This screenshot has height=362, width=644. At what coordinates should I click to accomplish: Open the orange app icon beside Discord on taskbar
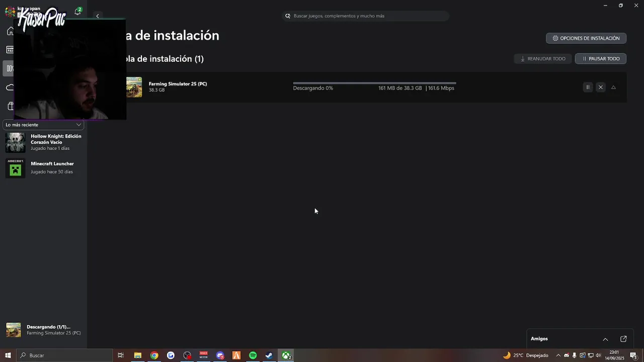pyautogui.click(x=236, y=355)
